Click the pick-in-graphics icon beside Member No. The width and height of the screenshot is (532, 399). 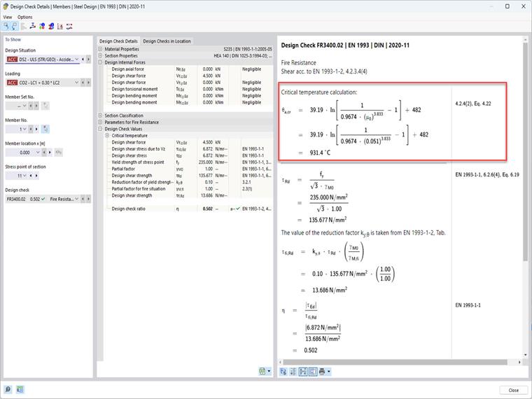45,129
